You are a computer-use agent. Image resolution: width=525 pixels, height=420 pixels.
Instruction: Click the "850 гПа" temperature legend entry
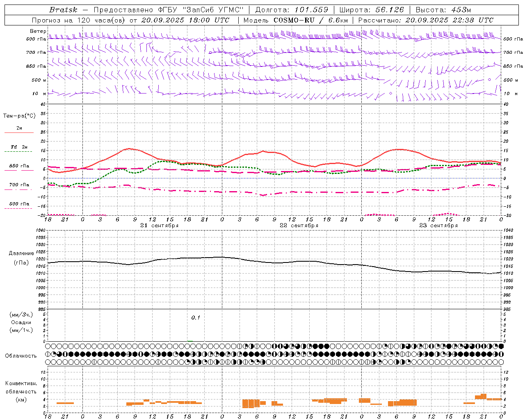(x=19, y=166)
